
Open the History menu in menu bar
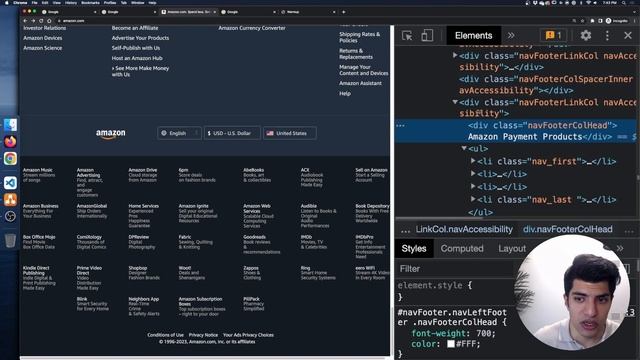coord(71,2)
